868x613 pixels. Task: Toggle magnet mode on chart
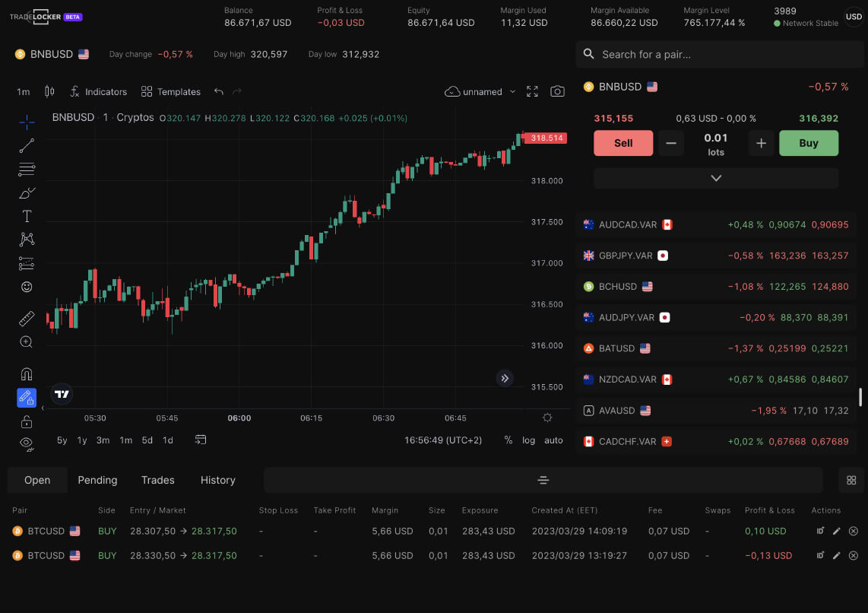[x=27, y=373]
